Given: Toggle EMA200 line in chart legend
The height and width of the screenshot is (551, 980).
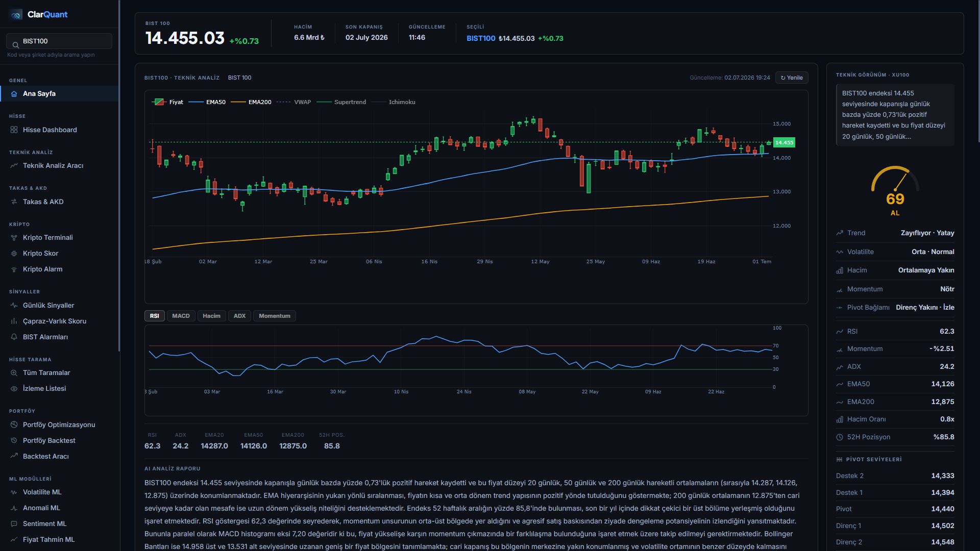Looking at the screenshot, I should tap(251, 102).
